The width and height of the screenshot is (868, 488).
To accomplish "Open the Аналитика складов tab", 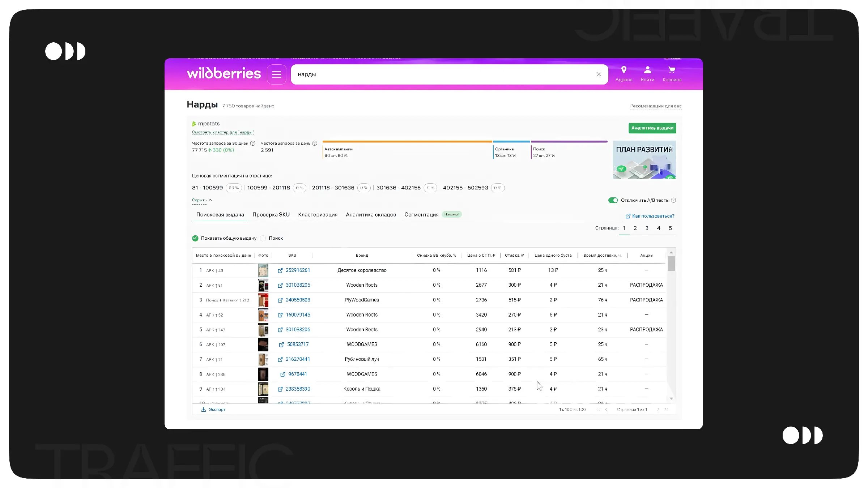I will tap(371, 215).
